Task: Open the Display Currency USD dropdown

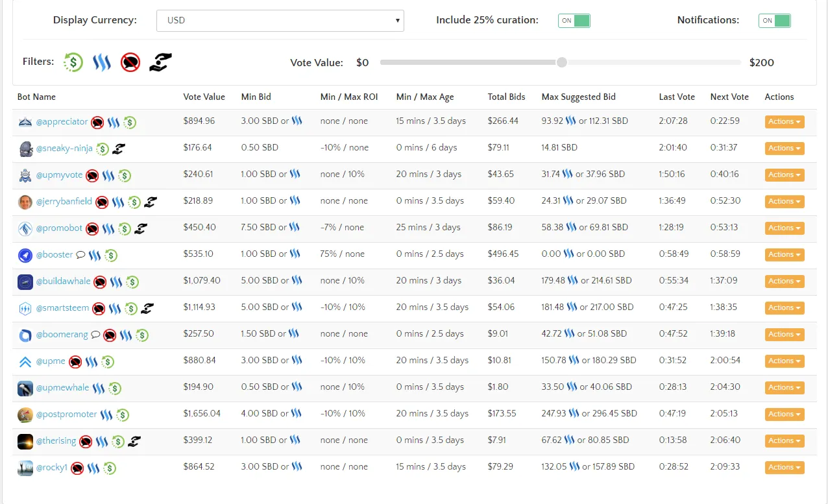Action: pyautogui.click(x=280, y=21)
